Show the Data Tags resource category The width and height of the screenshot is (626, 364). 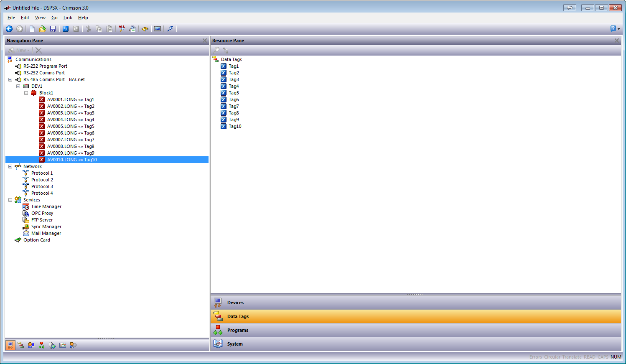[x=416, y=316]
